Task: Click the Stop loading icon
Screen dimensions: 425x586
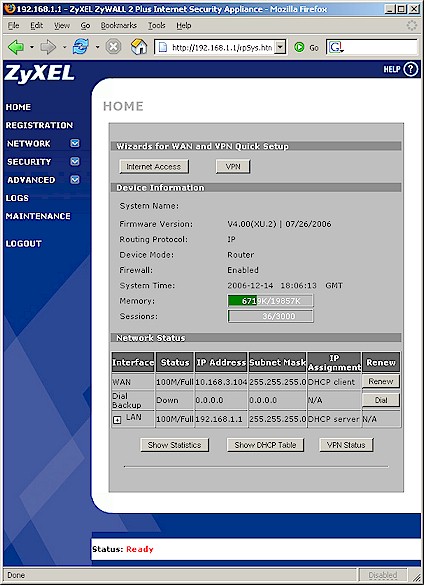Action: tap(113, 47)
